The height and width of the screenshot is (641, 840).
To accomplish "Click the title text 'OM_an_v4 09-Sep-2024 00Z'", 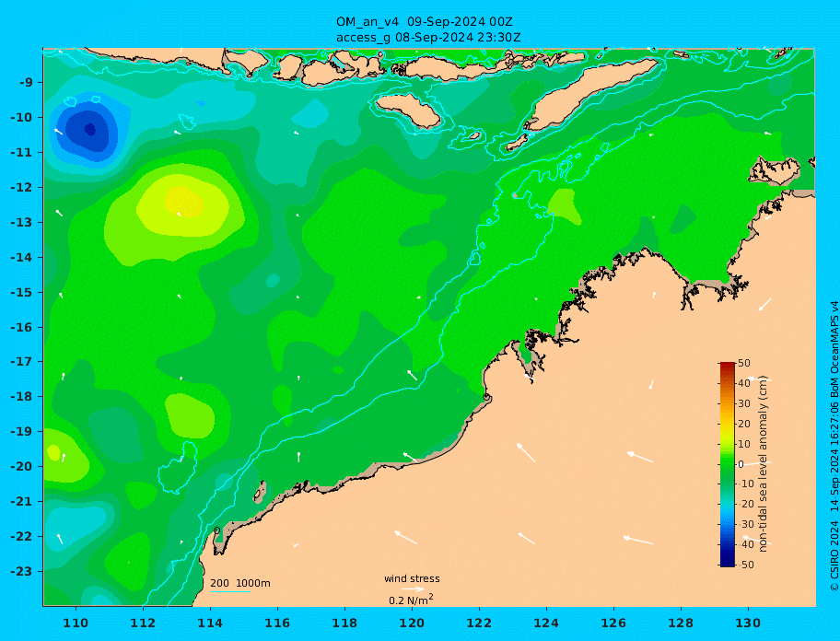I will point(425,22).
